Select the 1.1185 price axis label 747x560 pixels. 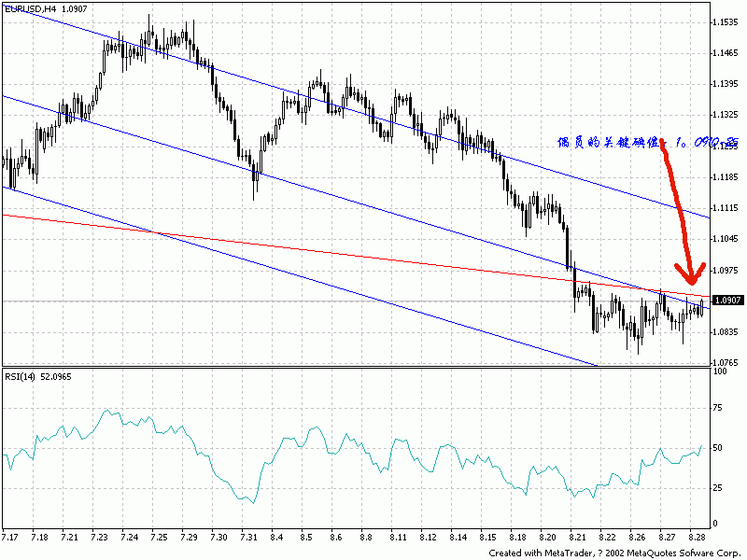point(726,177)
